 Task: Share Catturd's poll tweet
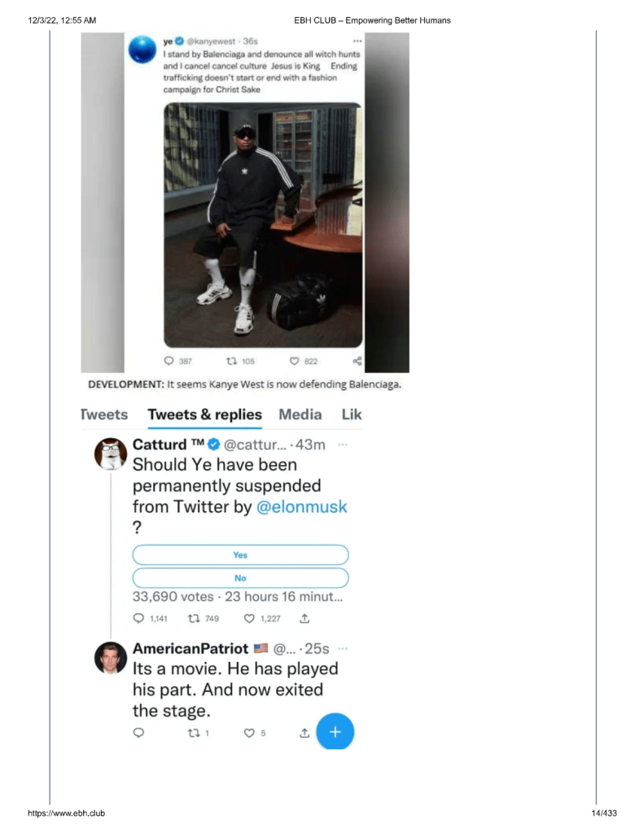coord(304,618)
